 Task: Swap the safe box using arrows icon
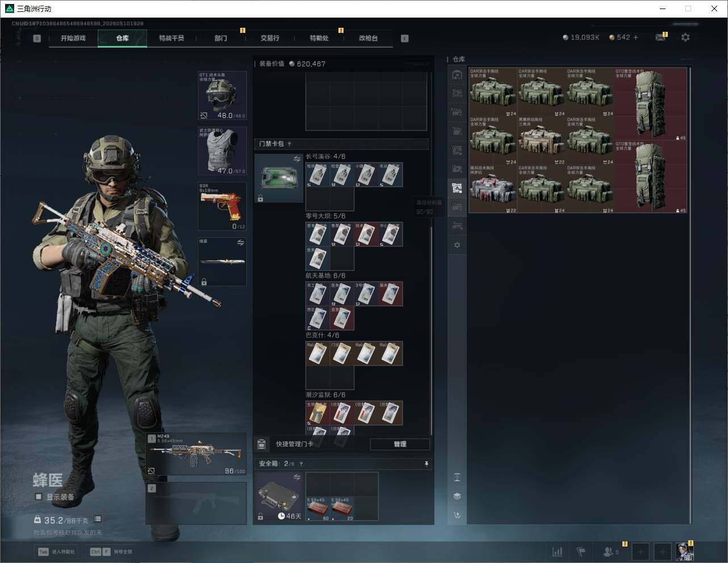296,477
